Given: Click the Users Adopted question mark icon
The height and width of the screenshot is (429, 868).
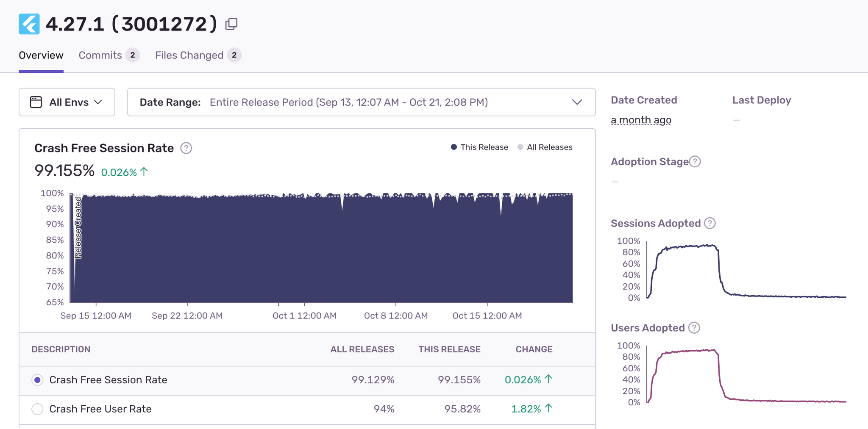Looking at the screenshot, I should click(694, 328).
